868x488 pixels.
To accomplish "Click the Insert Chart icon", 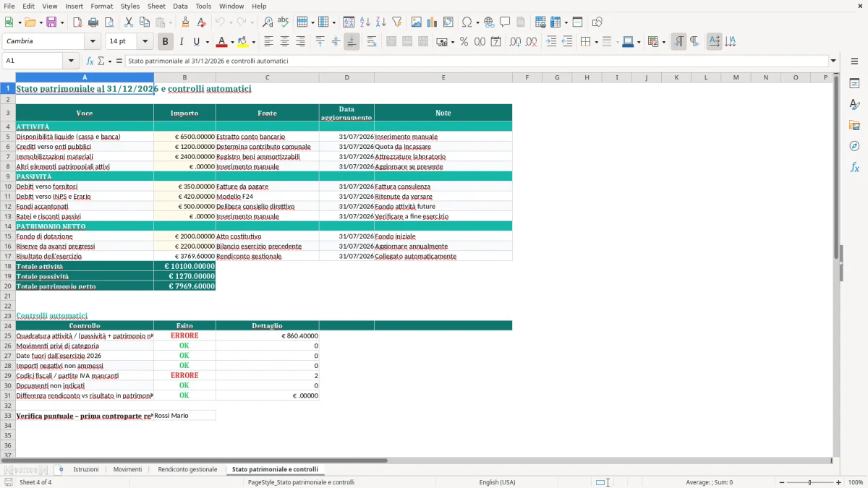I will click(433, 22).
